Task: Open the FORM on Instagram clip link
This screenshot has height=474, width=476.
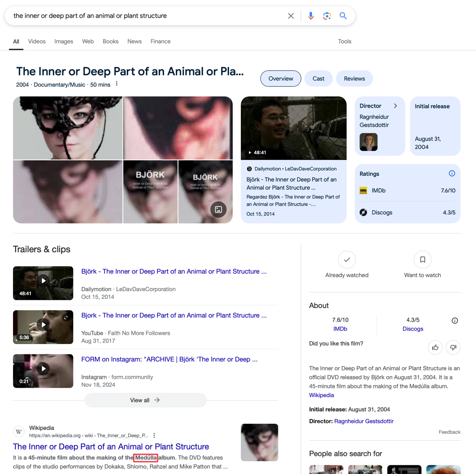Action: point(169,359)
